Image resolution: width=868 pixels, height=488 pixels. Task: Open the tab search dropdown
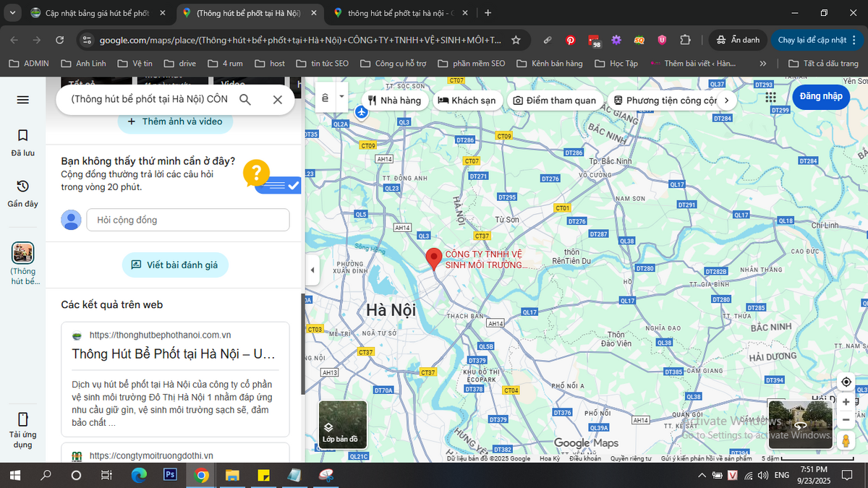tap(13, 13)
